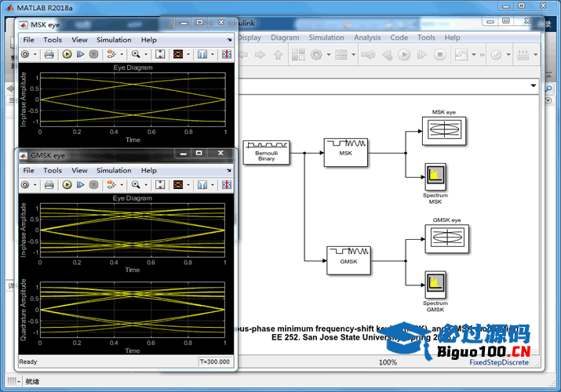This screenshot has height=392, width=561.
Task: Print the MSK eye scope
Action: click(49, 54)
